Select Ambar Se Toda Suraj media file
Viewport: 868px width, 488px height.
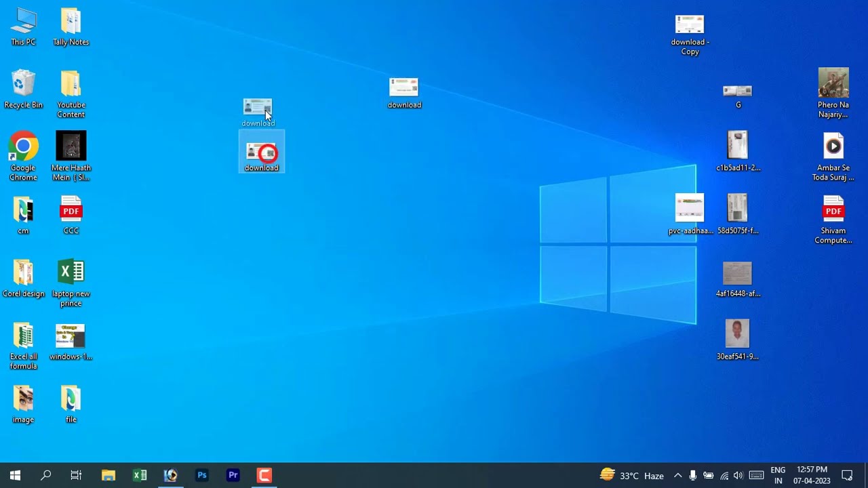click(833, 157)
